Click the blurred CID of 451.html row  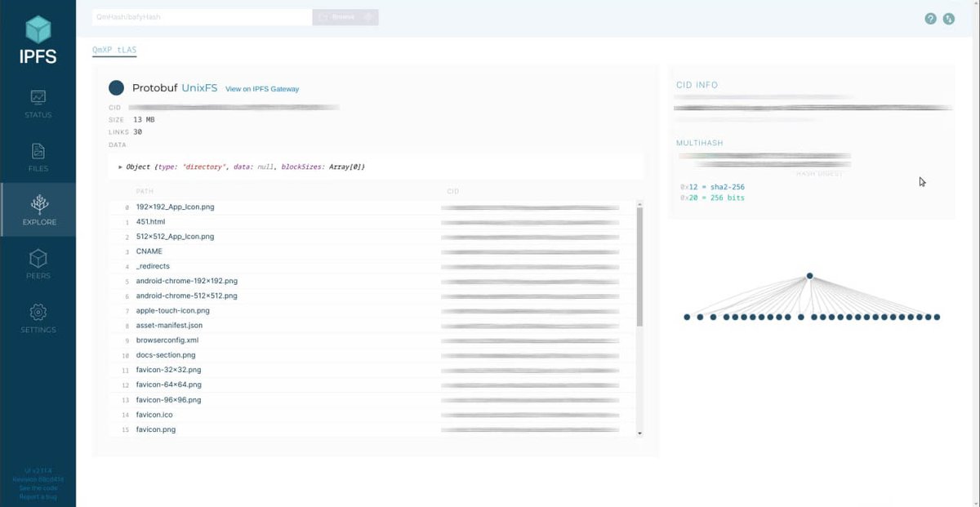pyautogui.click(x=529, y=221)
